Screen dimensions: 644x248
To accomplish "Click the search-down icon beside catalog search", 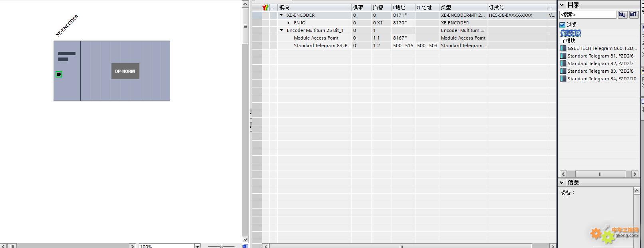I will [x=622, y=14].
